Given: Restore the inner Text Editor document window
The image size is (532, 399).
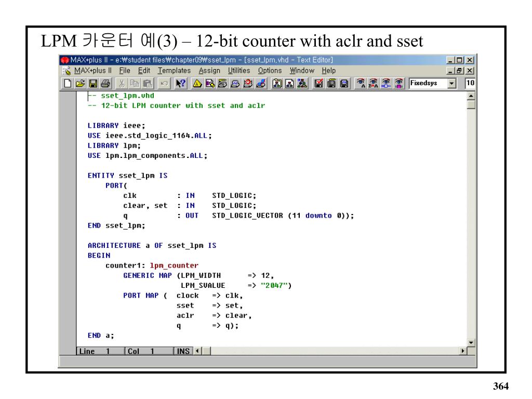Looking at the screenshot, I should pyautogui.click(x=459, y=71).
